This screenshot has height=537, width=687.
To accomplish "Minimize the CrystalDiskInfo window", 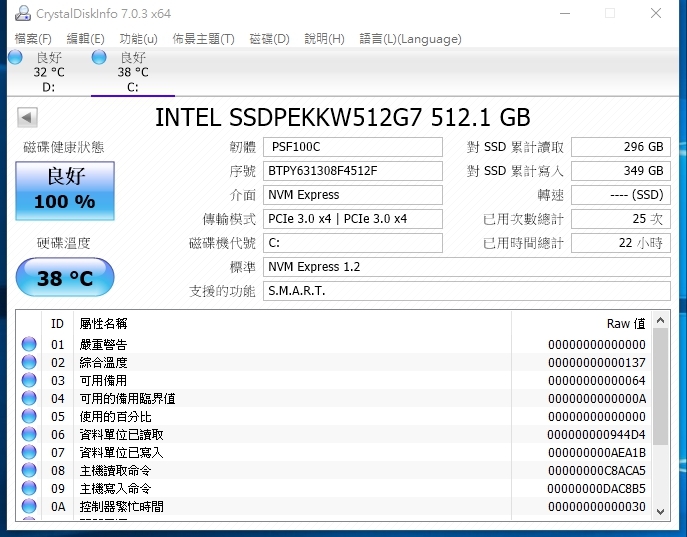I will (x=565, y=14).
